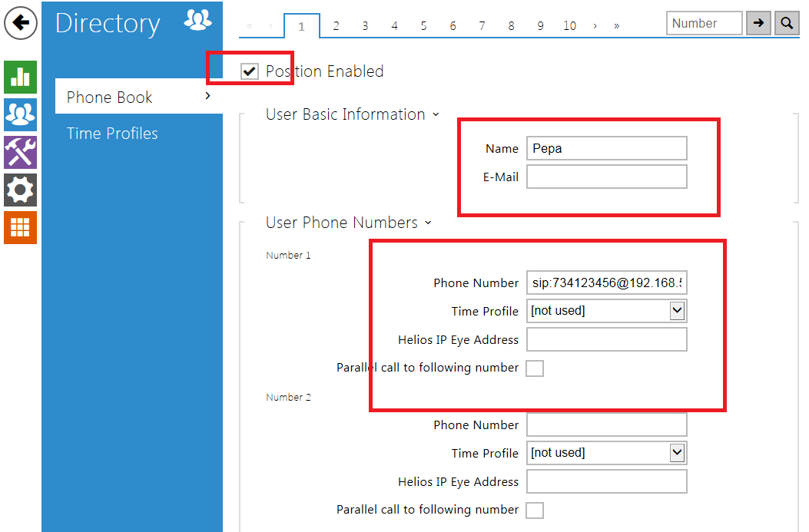Go to next page arrow

coord(595,26)
